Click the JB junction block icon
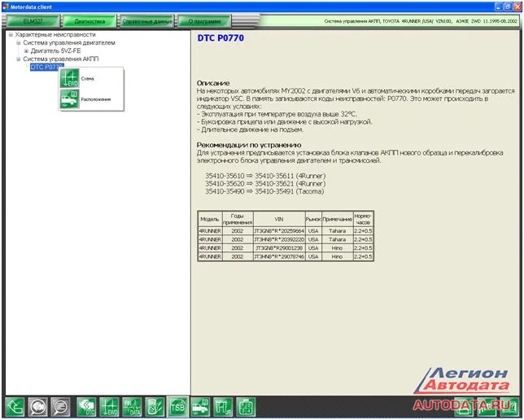The width and height of the screenshot is (524, 420). (x=223, y=407)
